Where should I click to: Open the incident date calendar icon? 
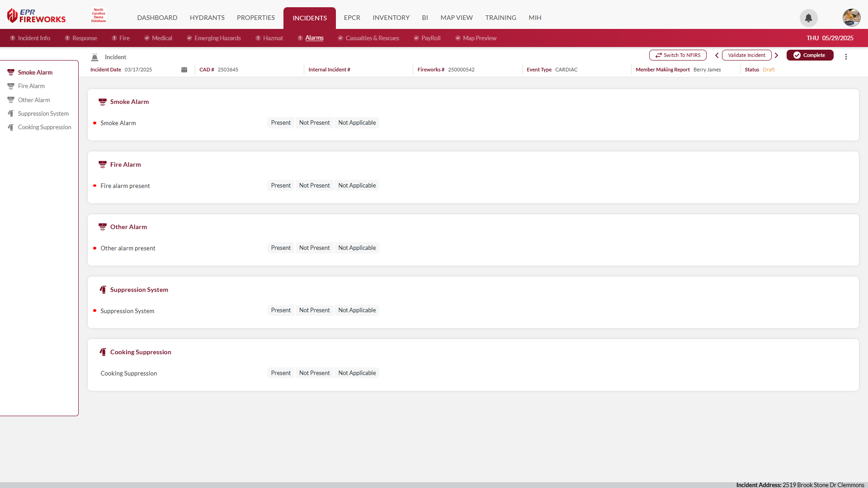tap(184, 70)
